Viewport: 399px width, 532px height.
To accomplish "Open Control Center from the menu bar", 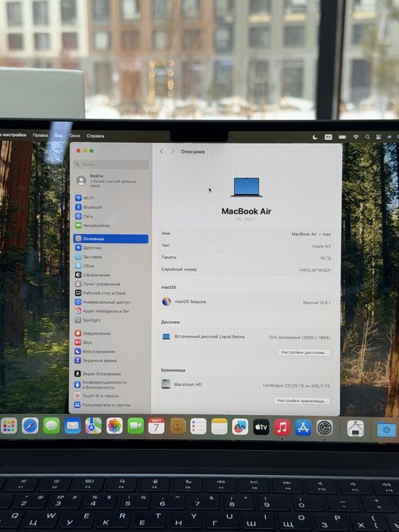I will tap(378, 137).
